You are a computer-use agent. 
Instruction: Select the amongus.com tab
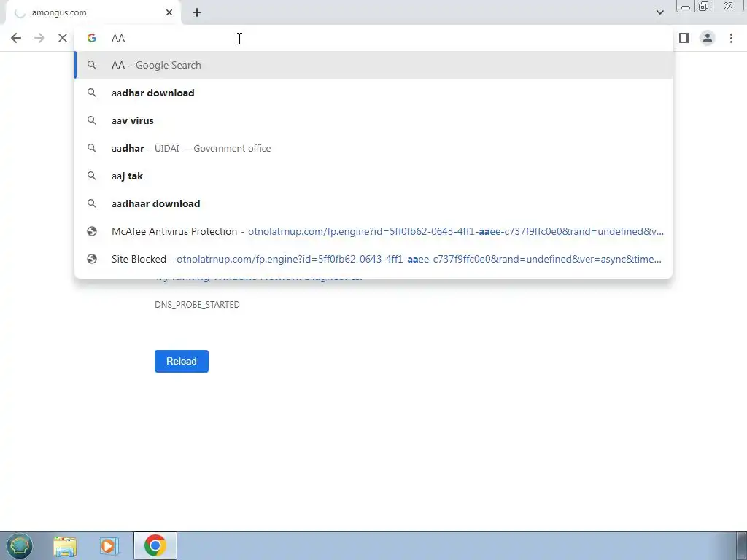(x=93, y=12)
